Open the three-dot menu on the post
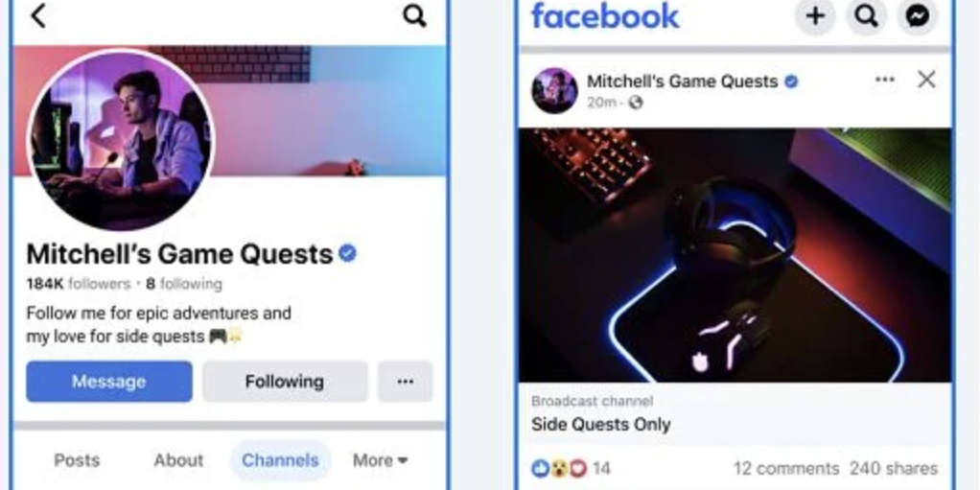 [884, 80]
